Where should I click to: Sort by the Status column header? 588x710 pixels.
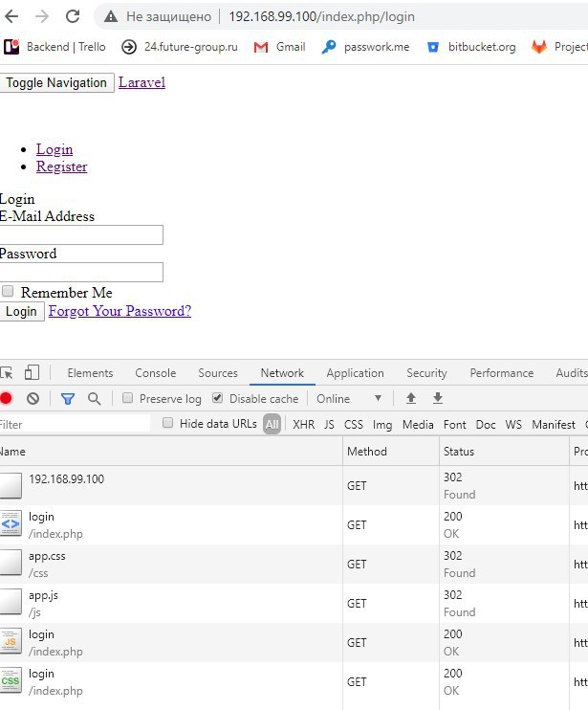pyautogui.click(x=504, y=452)
